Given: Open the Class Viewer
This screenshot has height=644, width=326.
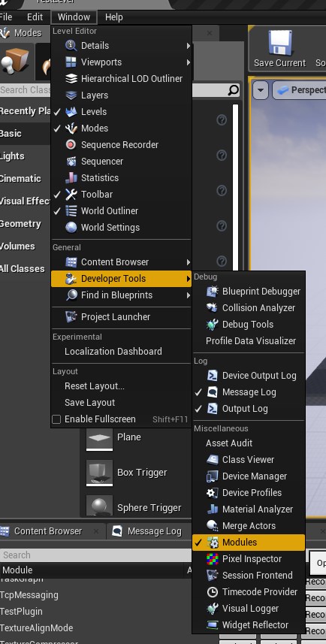Looking at the screenshot, I should tap(249, 460).
